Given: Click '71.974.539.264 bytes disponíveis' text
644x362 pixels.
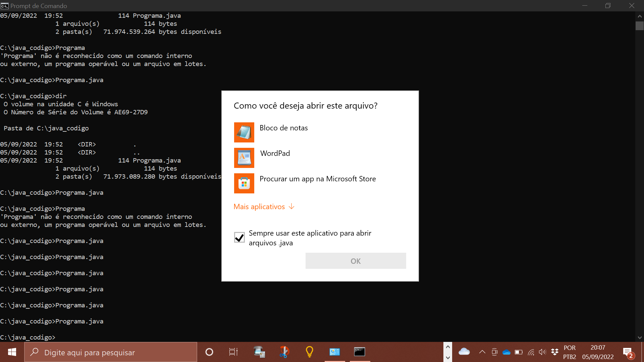Looking at the screenshot, I should coord(162,32).
